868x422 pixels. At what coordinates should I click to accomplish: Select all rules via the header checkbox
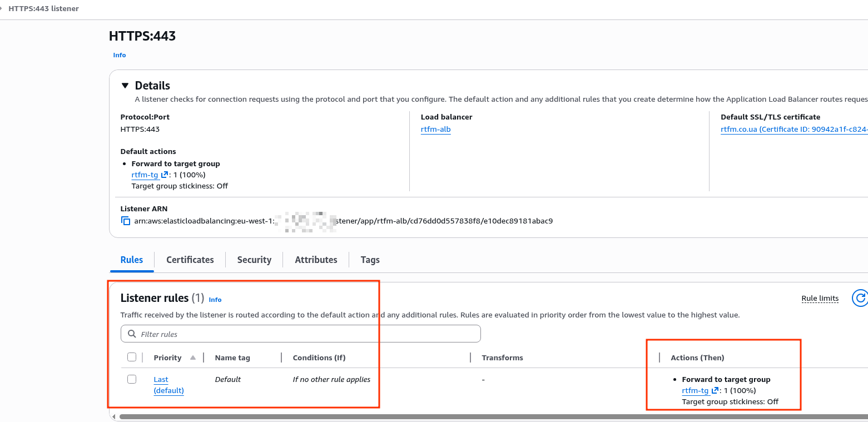pyautogui.click(x=132, y=357)
